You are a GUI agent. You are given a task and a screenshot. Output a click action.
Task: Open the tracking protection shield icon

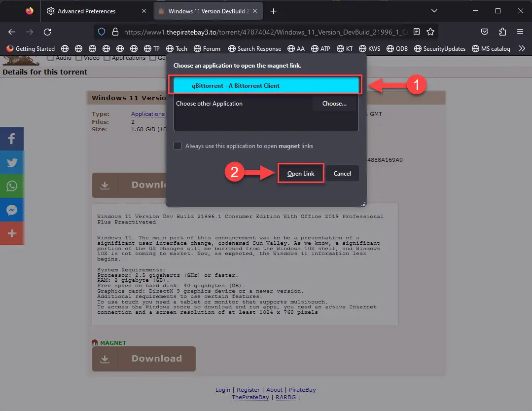coord(102,32)
